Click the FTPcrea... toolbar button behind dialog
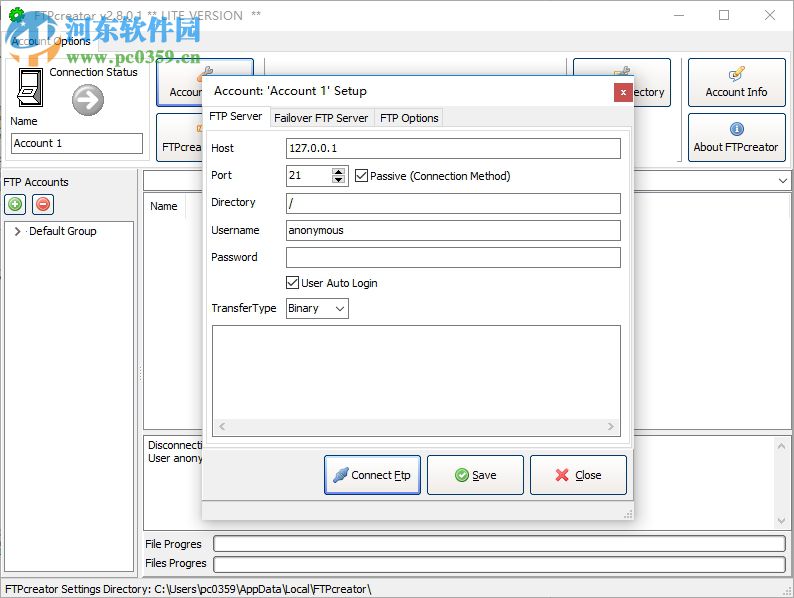794x598 pixels. 180,137
